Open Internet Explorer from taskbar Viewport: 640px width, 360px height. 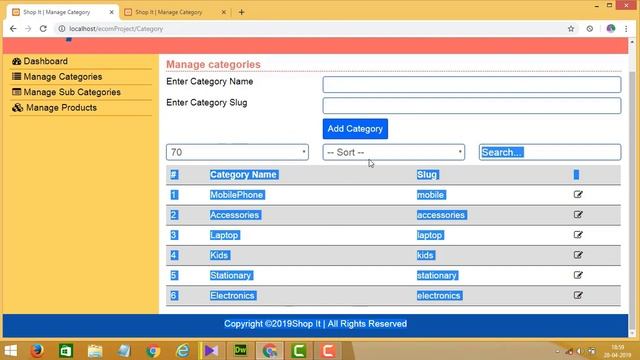point(182,351)
